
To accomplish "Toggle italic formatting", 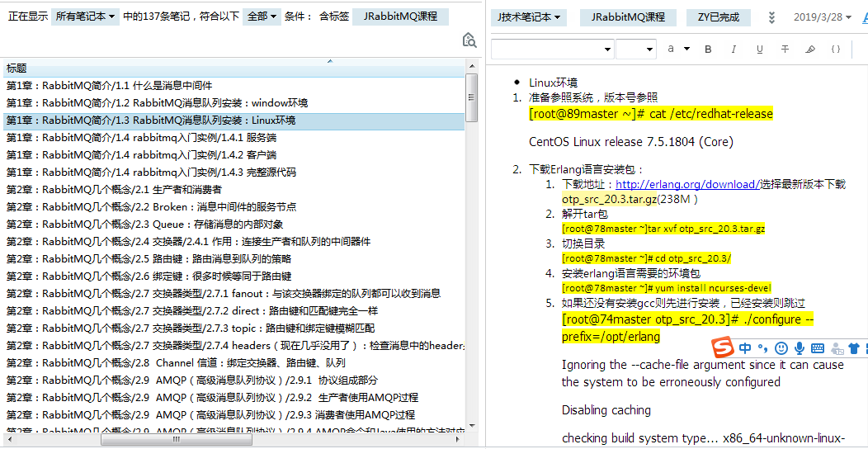I will point(734,49).
